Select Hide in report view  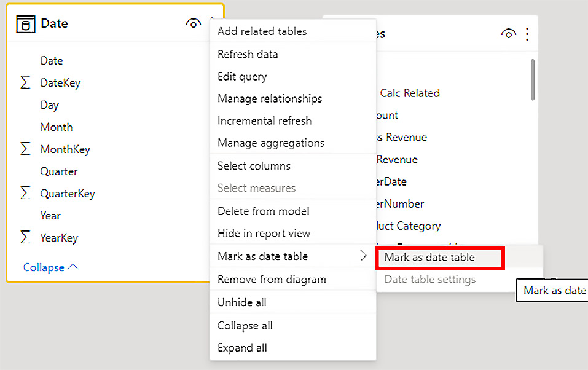tap(264, 234)
